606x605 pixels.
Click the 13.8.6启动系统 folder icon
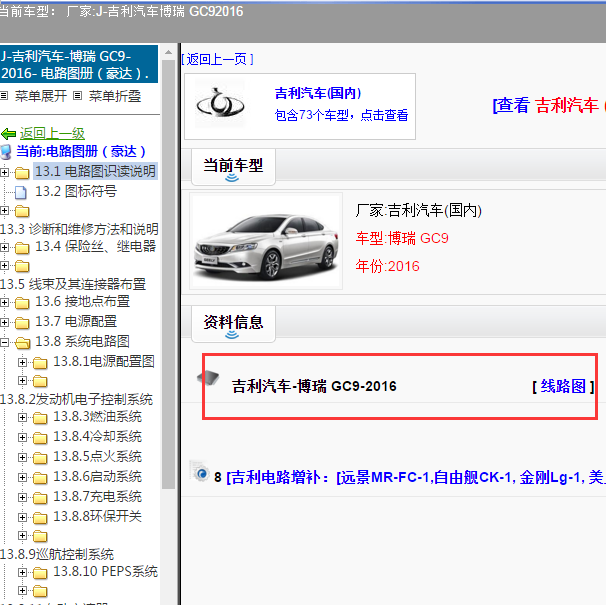pos(40,478)
